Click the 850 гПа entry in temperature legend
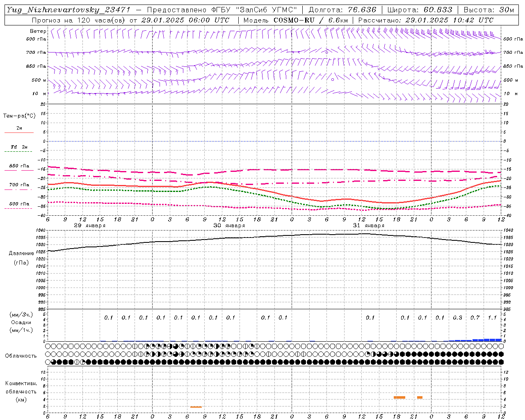This screenshot has height=420, width=525. tap(19, 166)
